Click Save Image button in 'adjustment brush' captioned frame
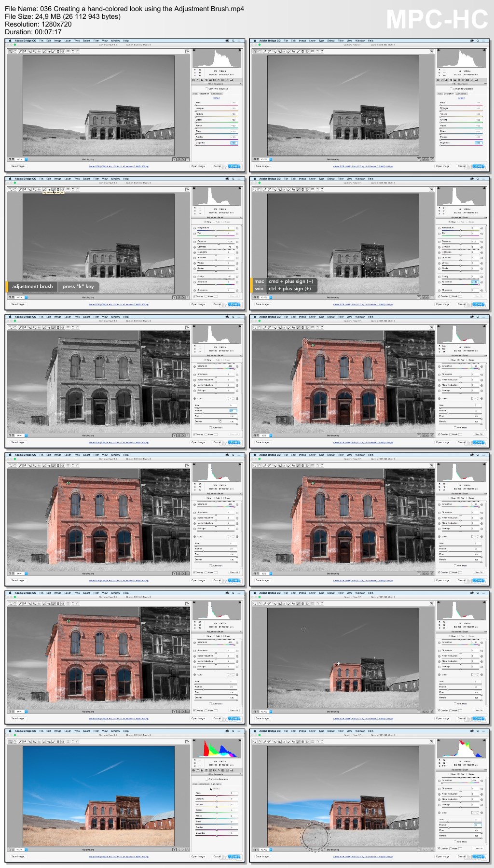Image resolution: width=494 pixels, height=868 pixels. [x=19, y=304]
